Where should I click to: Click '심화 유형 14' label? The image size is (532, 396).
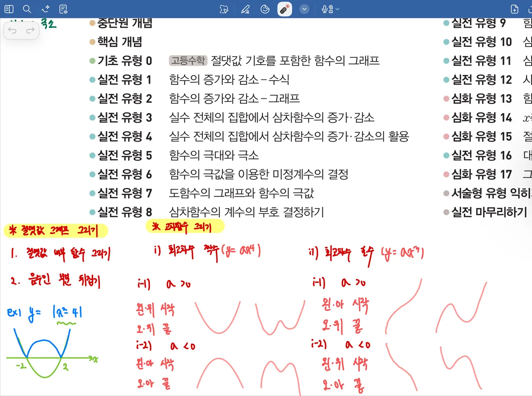point(481,117)
